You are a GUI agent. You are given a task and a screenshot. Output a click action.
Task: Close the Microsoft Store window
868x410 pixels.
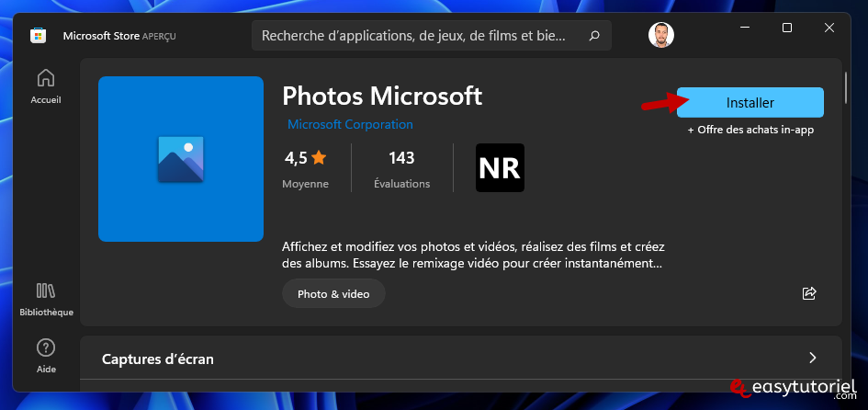pyautogui.click(x=829, y=28)
